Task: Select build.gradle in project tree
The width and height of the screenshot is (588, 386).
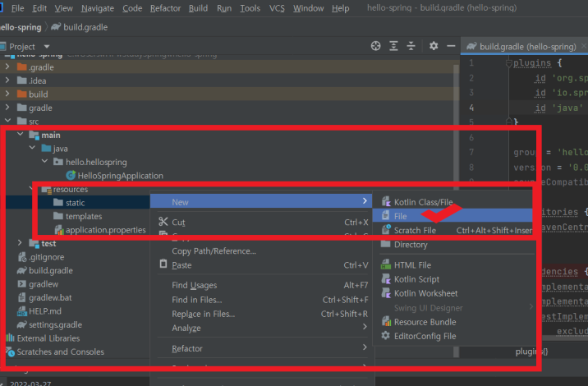Action: 51,270
